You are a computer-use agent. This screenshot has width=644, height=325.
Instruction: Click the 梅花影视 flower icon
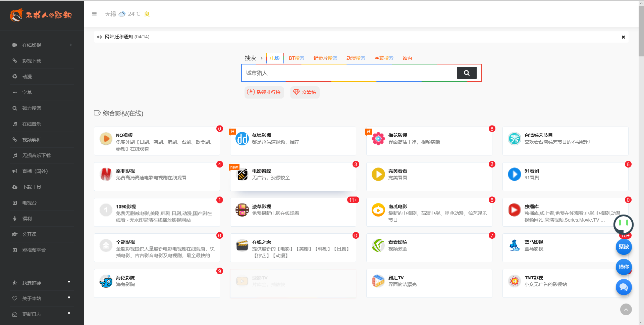tap(378, 139)
